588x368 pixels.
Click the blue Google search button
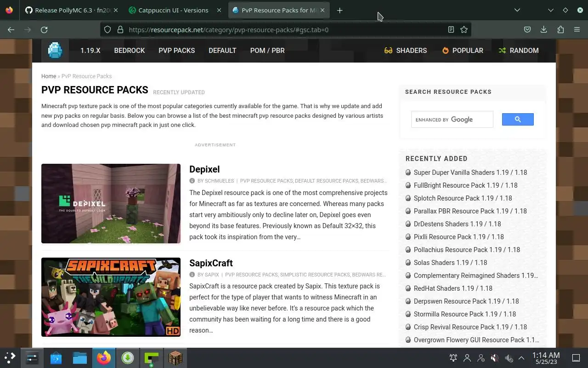point(518,120)
